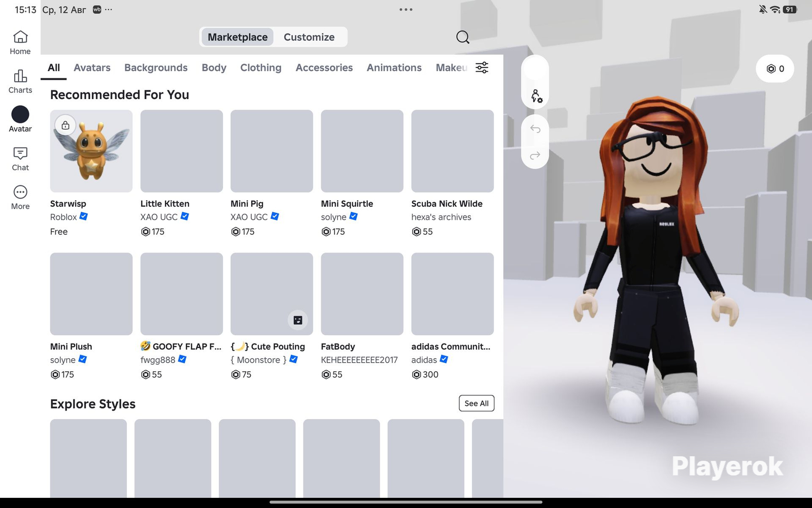Open the adidas Community item thumbnail
Image resolution: width=812 pixels, height=508 pixels.
[453, 294]
